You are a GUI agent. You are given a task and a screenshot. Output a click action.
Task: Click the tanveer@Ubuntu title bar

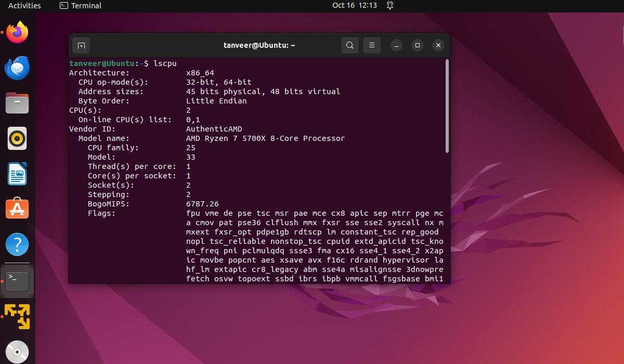pos(259,45)
